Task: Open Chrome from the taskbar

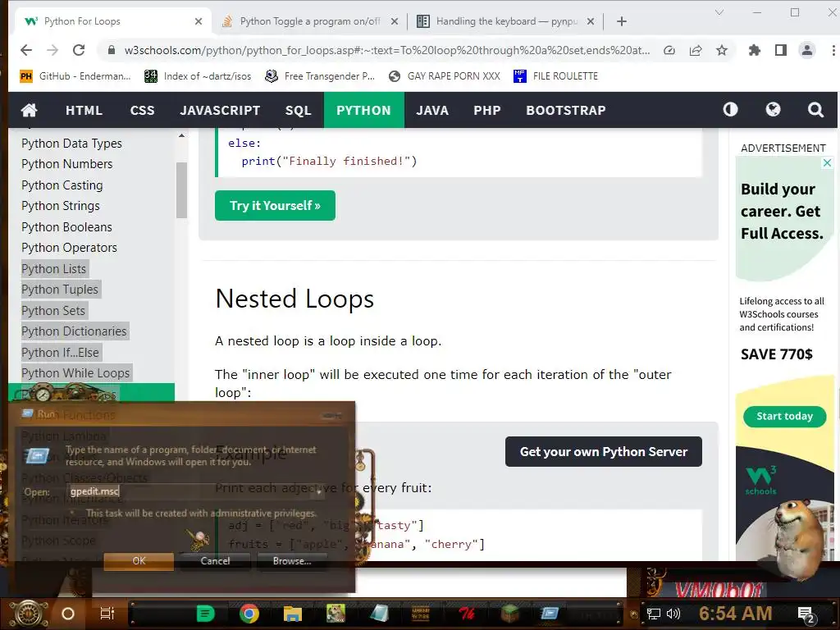Action: (249, 614)
